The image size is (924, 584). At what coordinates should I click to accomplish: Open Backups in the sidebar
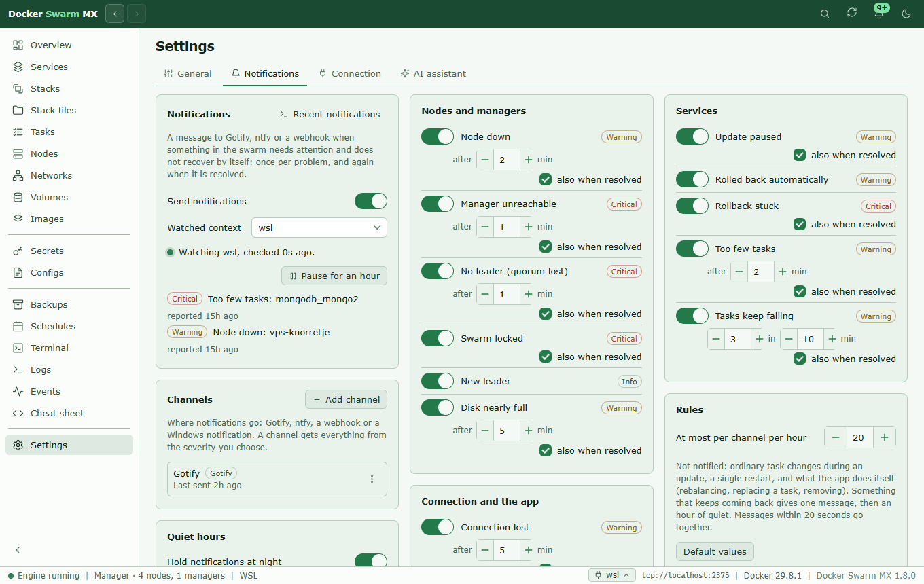click(x=69, y=305)
